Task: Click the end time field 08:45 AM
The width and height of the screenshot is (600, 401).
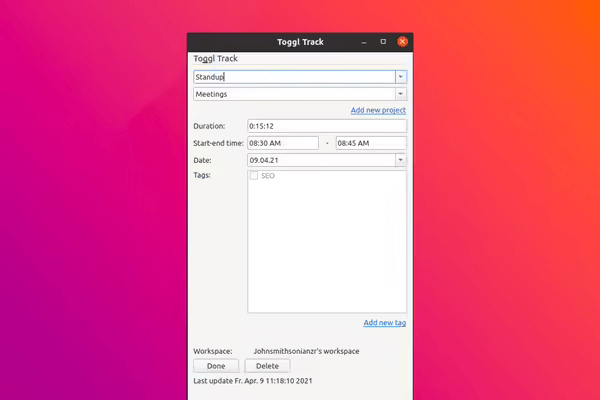Action: [x=371, y=143]
